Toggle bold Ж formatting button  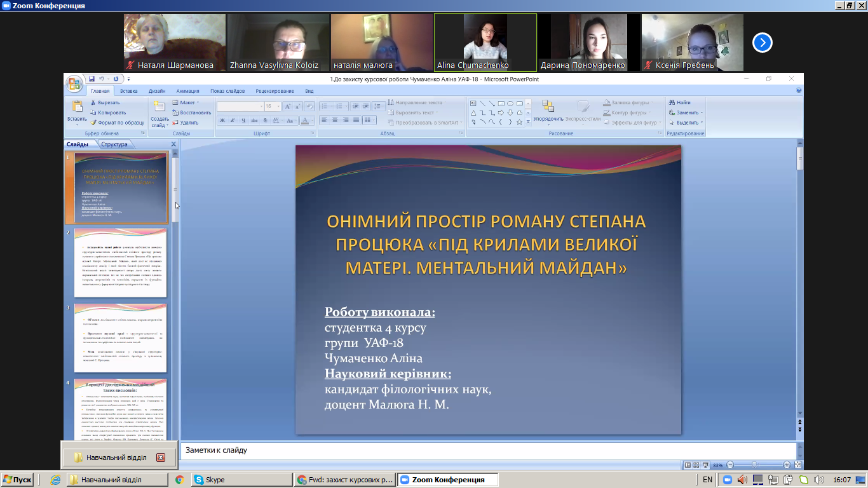click(222, 120)
